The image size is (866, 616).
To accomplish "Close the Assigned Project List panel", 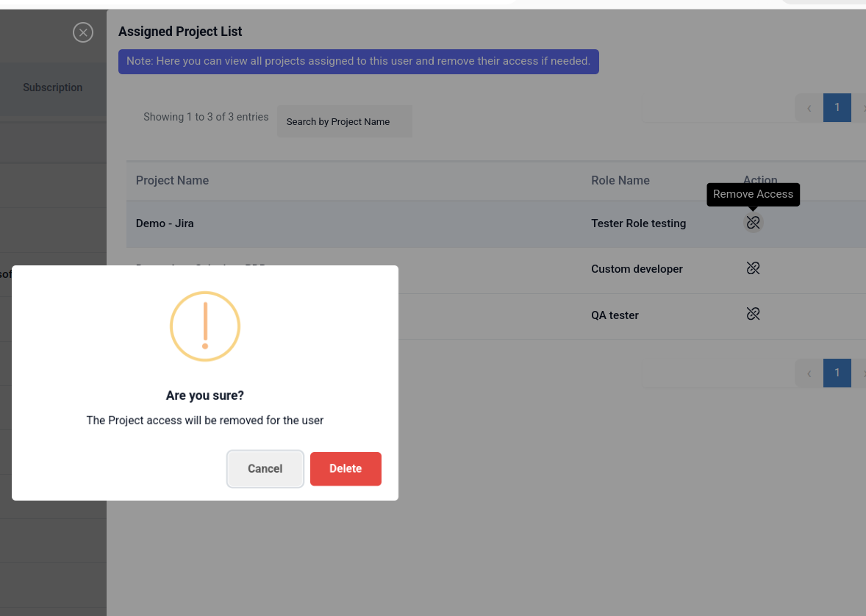I will click(83, 32).
